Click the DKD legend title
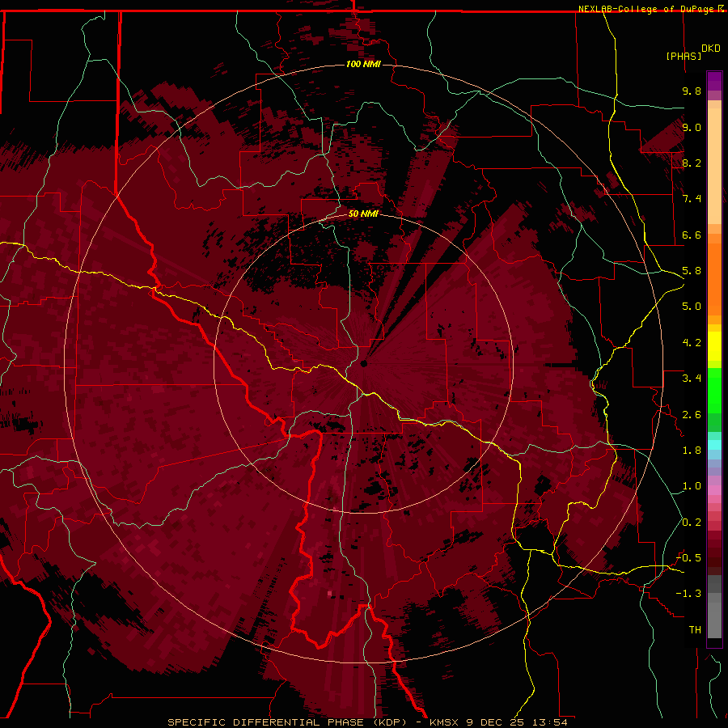 (711, 49)
